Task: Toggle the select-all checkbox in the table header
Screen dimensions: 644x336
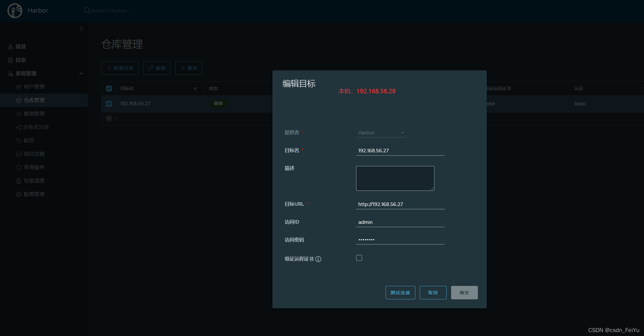Action: (109, 89)
